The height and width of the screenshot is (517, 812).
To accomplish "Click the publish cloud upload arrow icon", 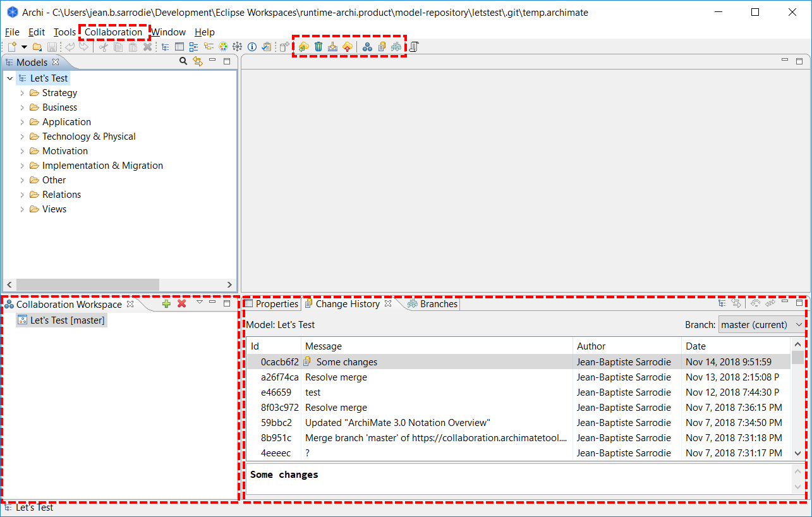I will 347,47.
